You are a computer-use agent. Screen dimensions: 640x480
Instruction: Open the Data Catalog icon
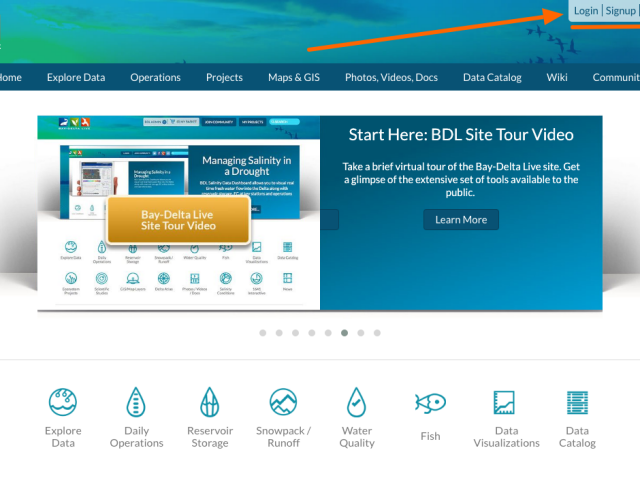(577, 403)
